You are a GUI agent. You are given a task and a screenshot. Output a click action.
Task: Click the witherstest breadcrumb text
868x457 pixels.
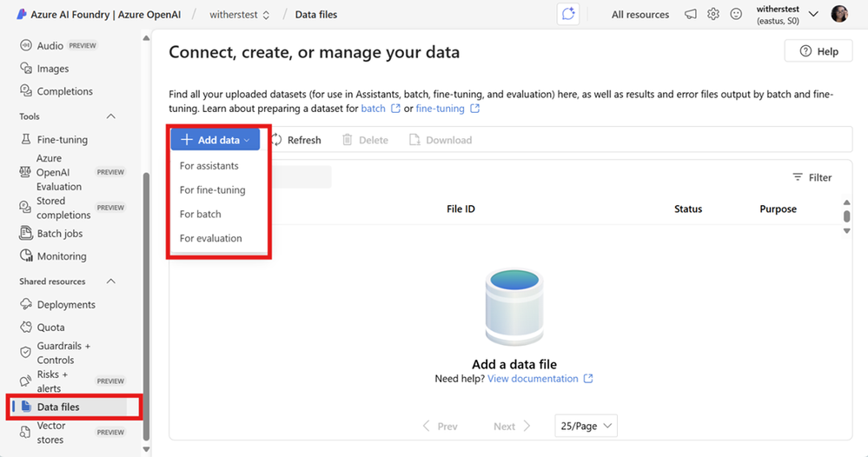(234, 15)
